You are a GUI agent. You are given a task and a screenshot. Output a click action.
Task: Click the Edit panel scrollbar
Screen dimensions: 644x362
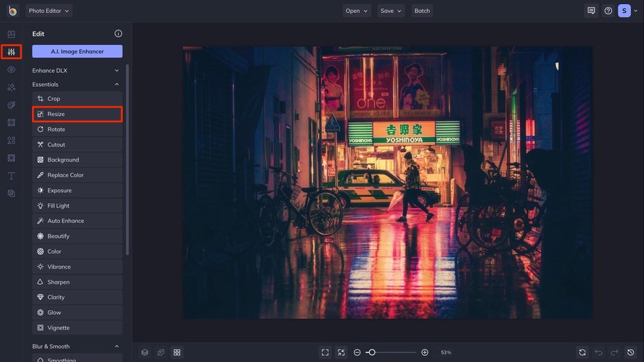point(128,160)
